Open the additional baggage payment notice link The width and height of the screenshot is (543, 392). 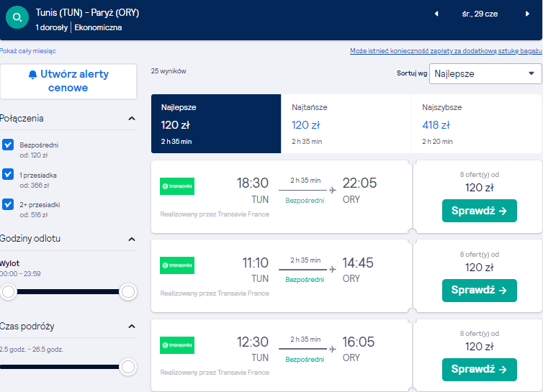pos(446,51)
